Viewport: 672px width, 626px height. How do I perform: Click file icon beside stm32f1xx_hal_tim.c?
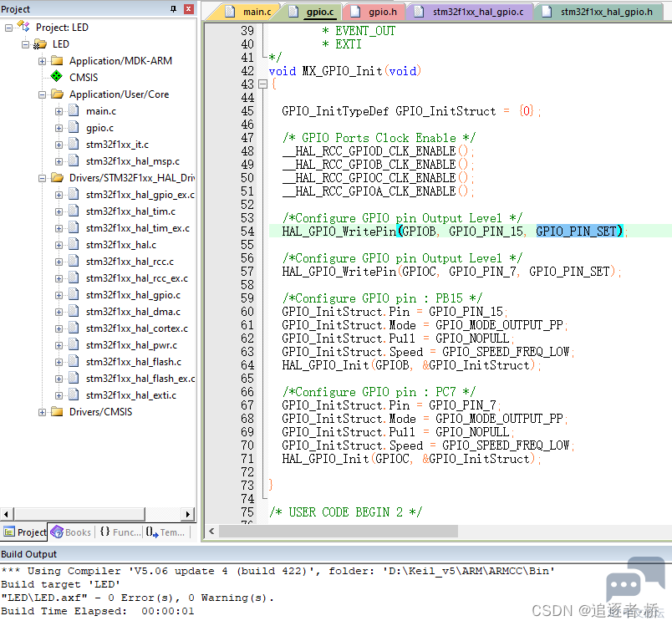pyautogui.click(x=74, y=211)
